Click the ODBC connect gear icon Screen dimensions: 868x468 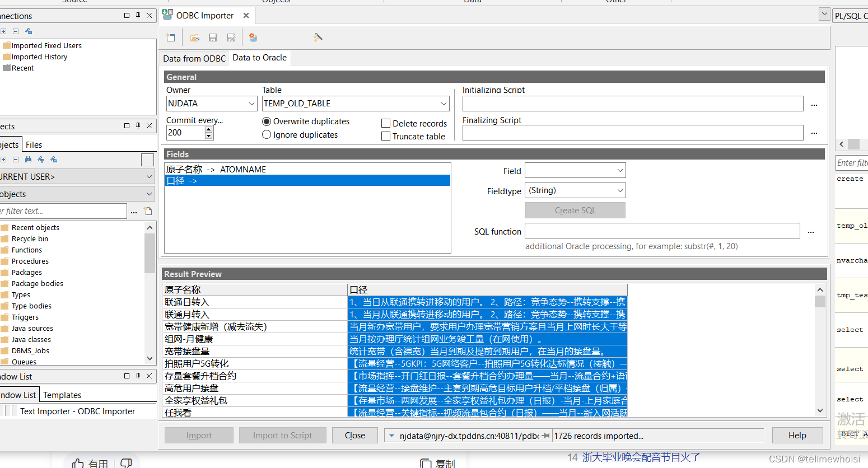tap(253, 37)
